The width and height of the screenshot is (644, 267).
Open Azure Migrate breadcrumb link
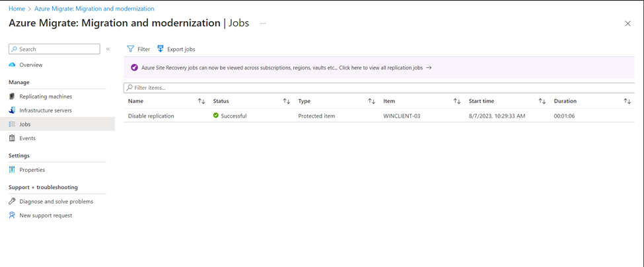pos(94,8)
